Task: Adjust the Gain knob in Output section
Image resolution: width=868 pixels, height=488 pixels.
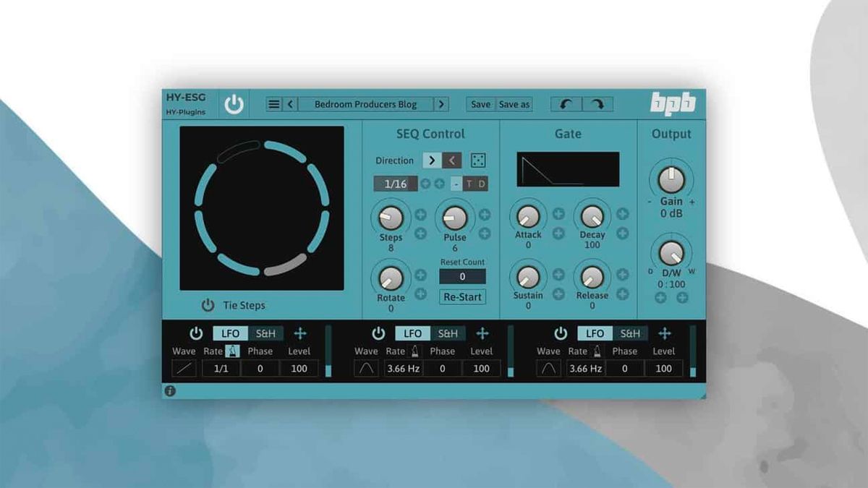Action: click(671, 177)
